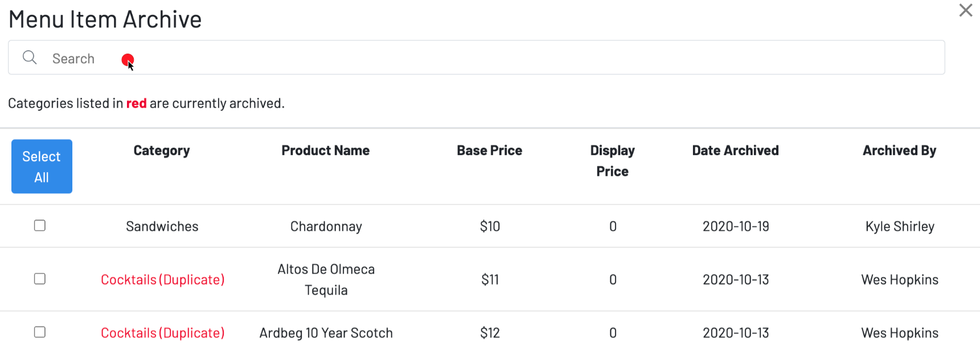The width and height of the screenshot is (980, 350).
Task: Click the Altos De Olmeca Tequila product name
Action: coord(326,279)
